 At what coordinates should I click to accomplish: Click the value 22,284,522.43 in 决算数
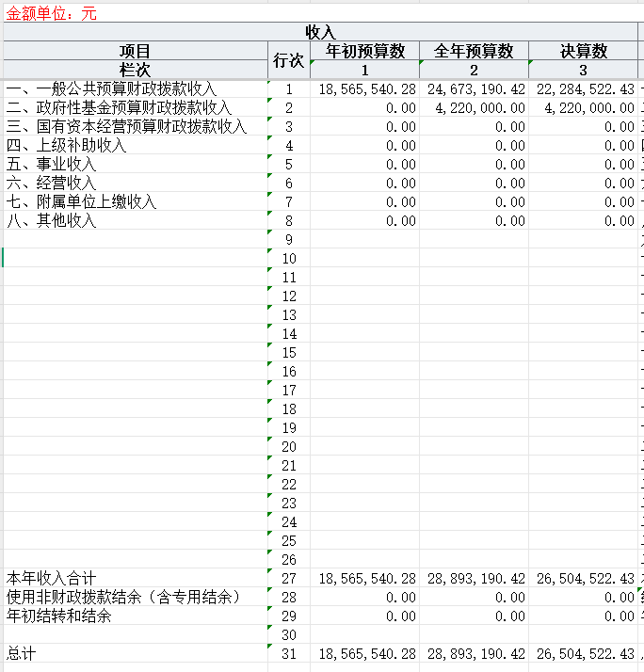coord(585,89)
